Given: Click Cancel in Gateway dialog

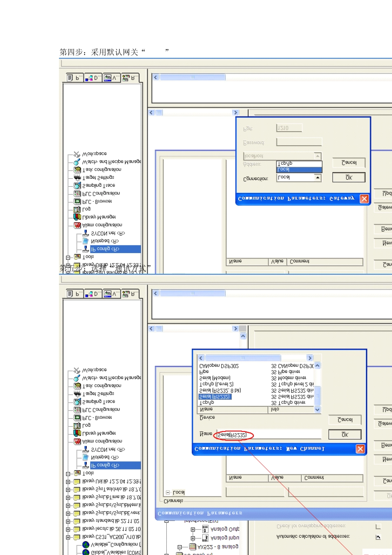Looking at the screenshot, I should (349, 163).
